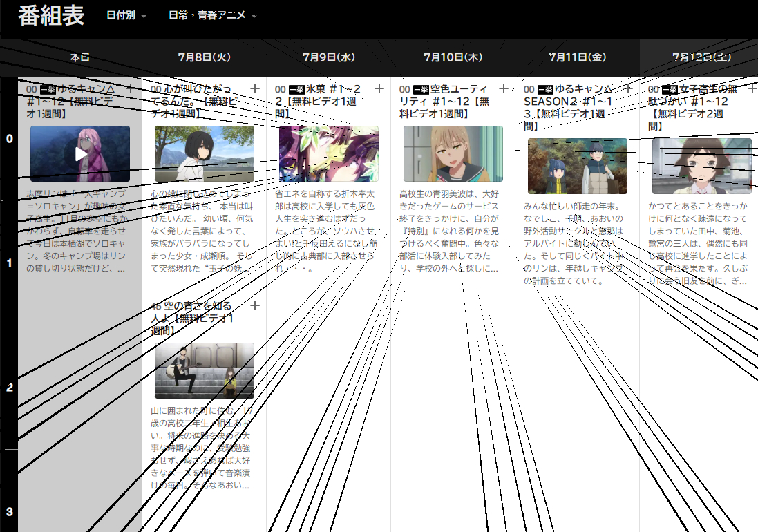
Task: Select the 7月10日(木) date tab
Action: point(453,57)
